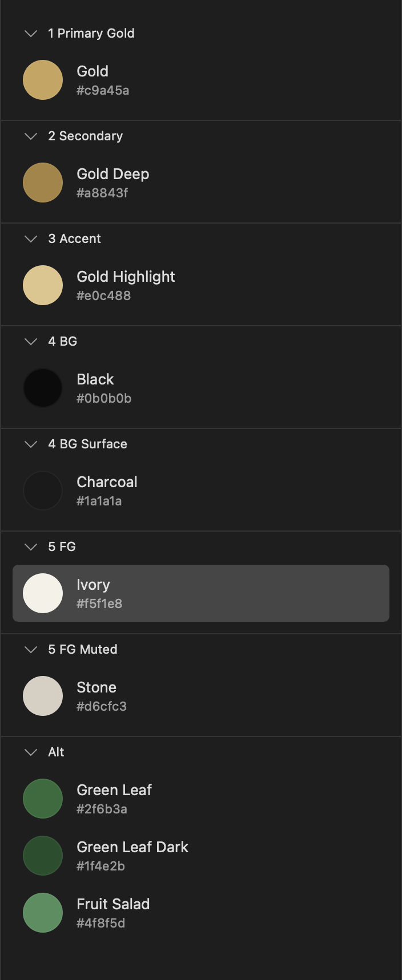Choose the Charcoal swatch circle

43,491
